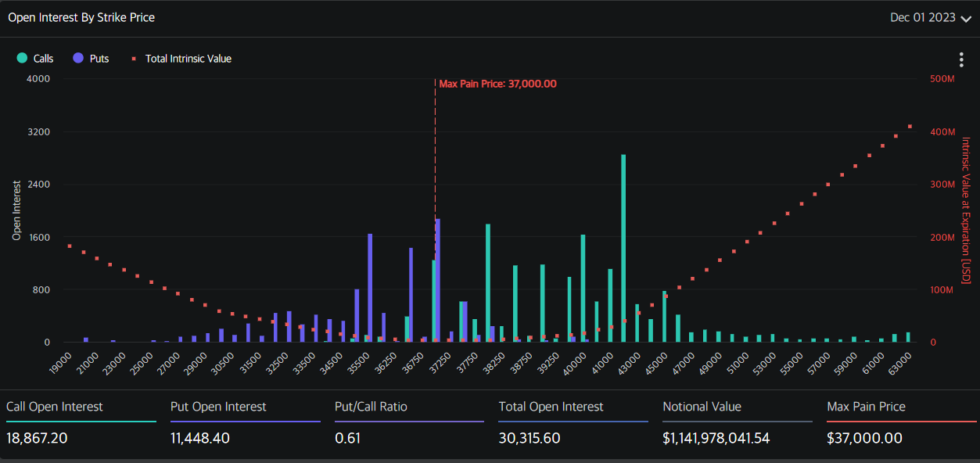Click the Open Interest By Strike Price title
This screenshot has height=463, width=980.
[x=81, y=17]
